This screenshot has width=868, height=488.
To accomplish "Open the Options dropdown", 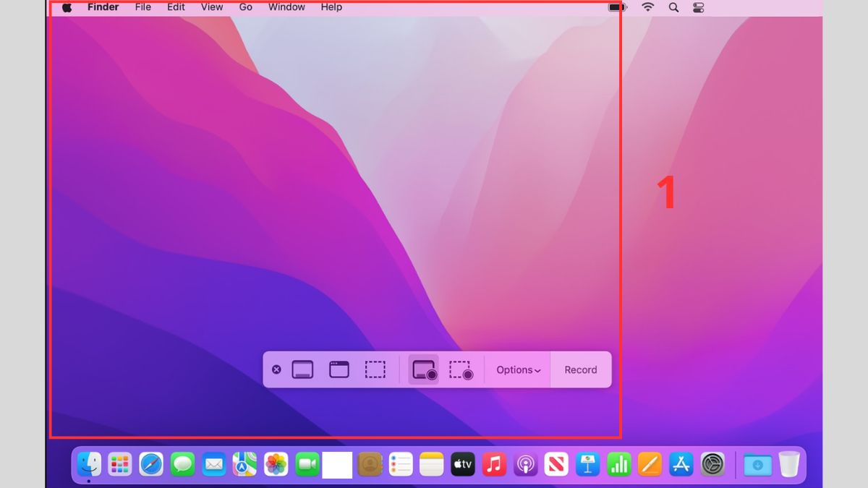I will coord(517,369).
